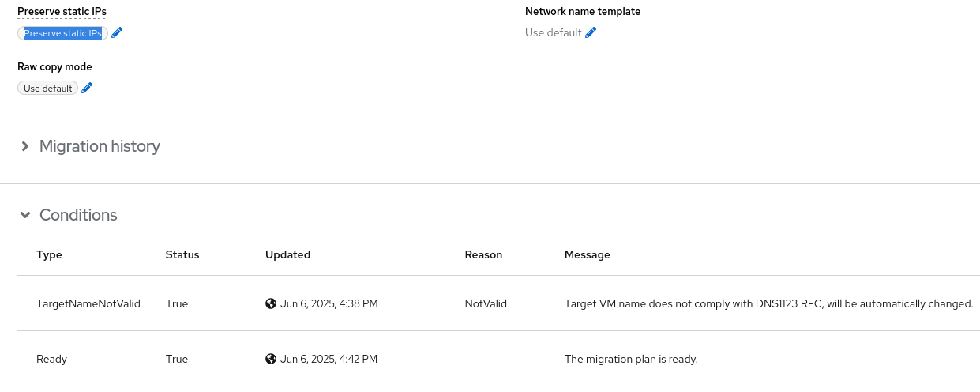980x392 pixels.
Task: Click the Type column header
Action: coord(49,254)
